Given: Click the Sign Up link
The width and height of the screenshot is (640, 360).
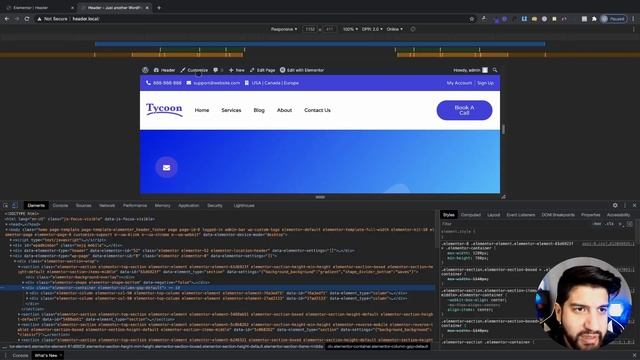Looking at the screenshot, I should 485,83.
